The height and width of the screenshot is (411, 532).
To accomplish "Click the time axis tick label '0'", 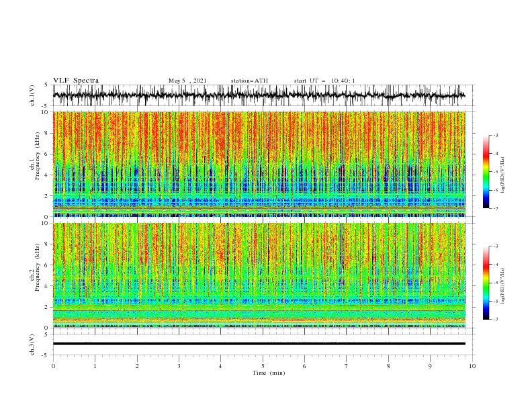I will tap(53, 366).
